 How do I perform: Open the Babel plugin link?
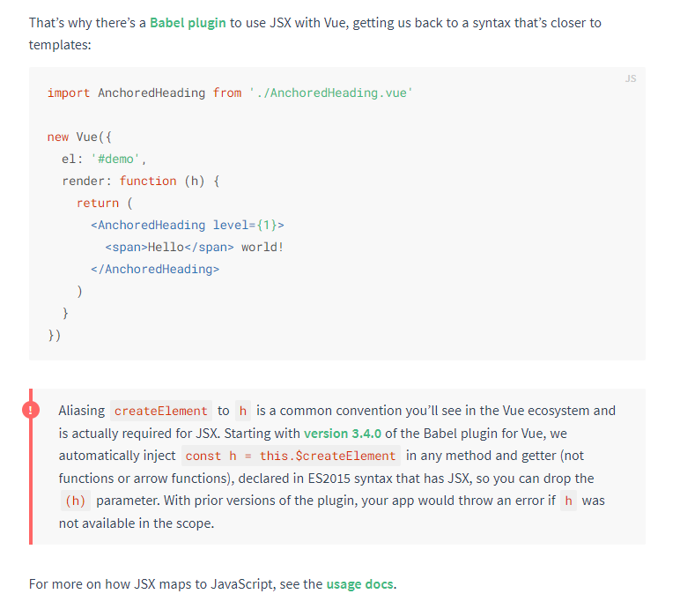[x=188, y=22]
